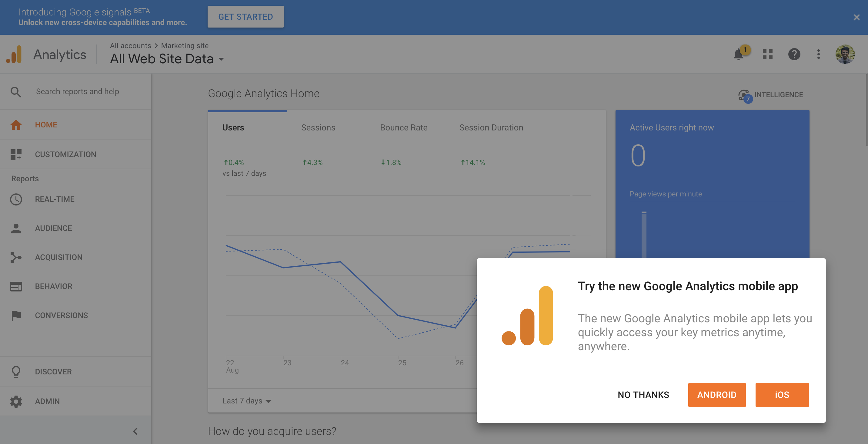Click No Thanks to dismiss popup
868x444 pixels.
click(643, 395)
